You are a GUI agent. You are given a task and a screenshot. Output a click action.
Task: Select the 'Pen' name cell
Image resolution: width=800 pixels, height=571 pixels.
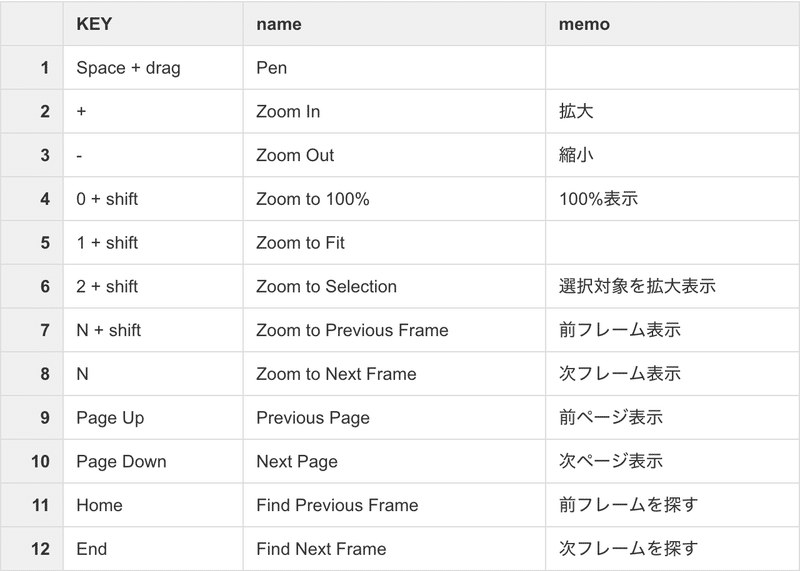[394, 67]
